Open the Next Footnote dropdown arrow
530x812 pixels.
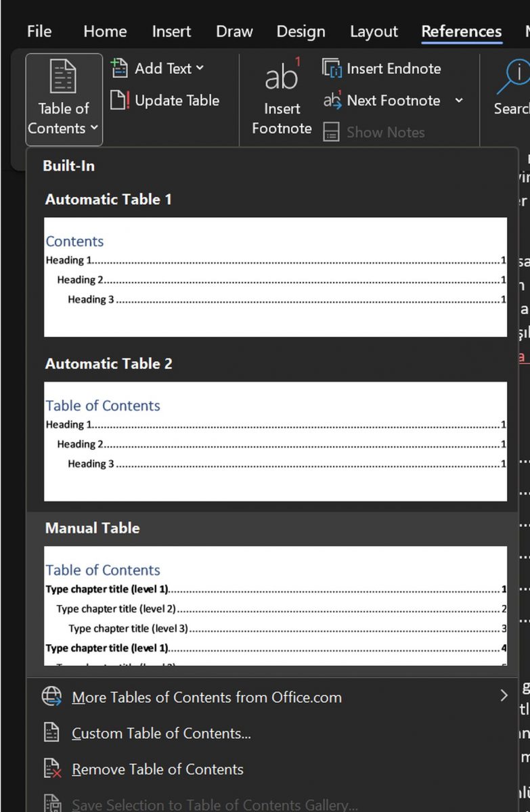coord(459,101)
